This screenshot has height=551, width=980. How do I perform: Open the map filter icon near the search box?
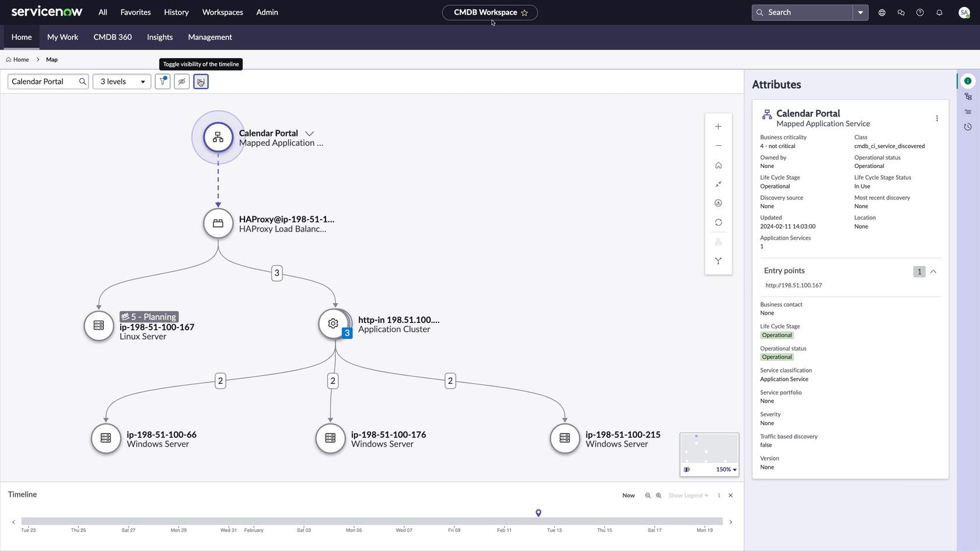point(163,82)
